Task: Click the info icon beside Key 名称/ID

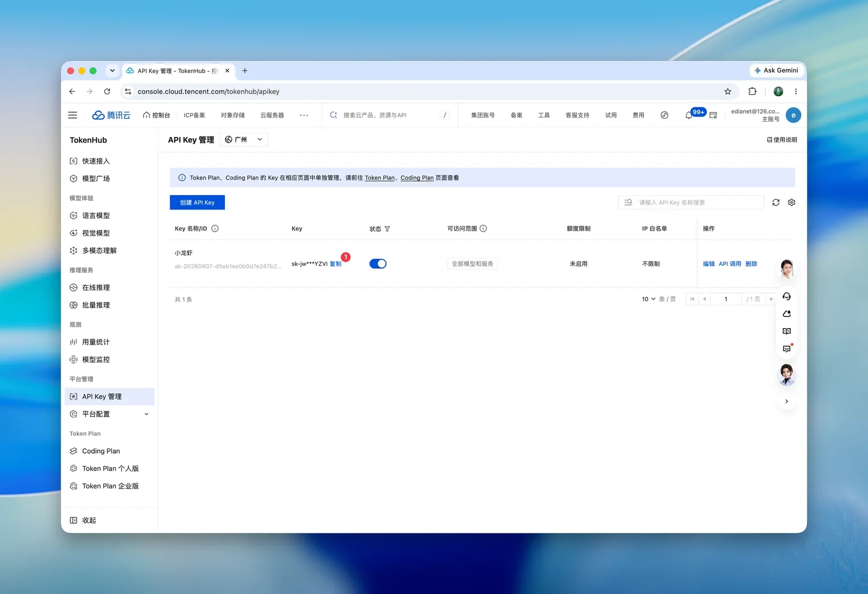Action: pyautogui.click(x=215, y=229)
